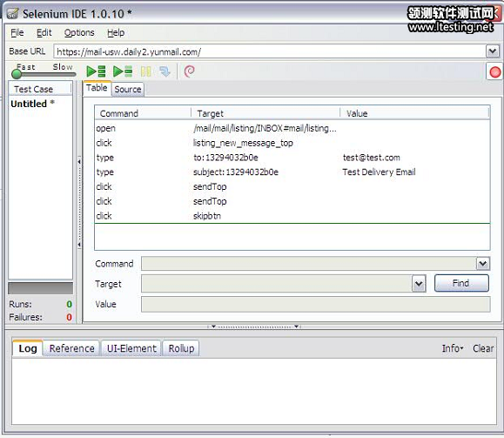This screenshot has height=438, width=504.
Task: Focus the Command input field
Action: point(308,264)
